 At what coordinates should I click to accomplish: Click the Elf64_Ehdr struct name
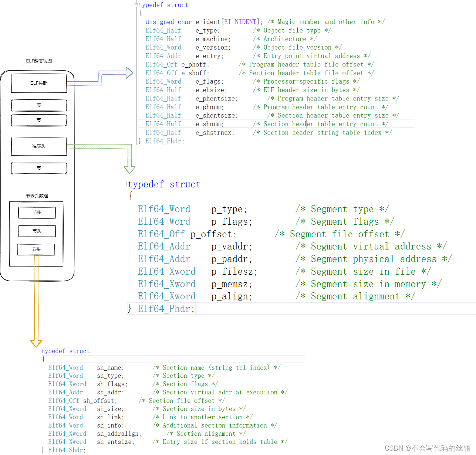(163, 141)
